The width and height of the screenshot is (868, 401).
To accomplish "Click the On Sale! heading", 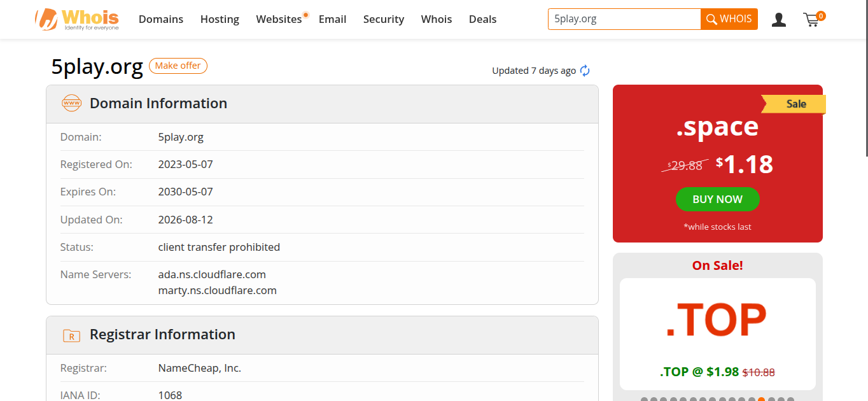I will 718,265.
